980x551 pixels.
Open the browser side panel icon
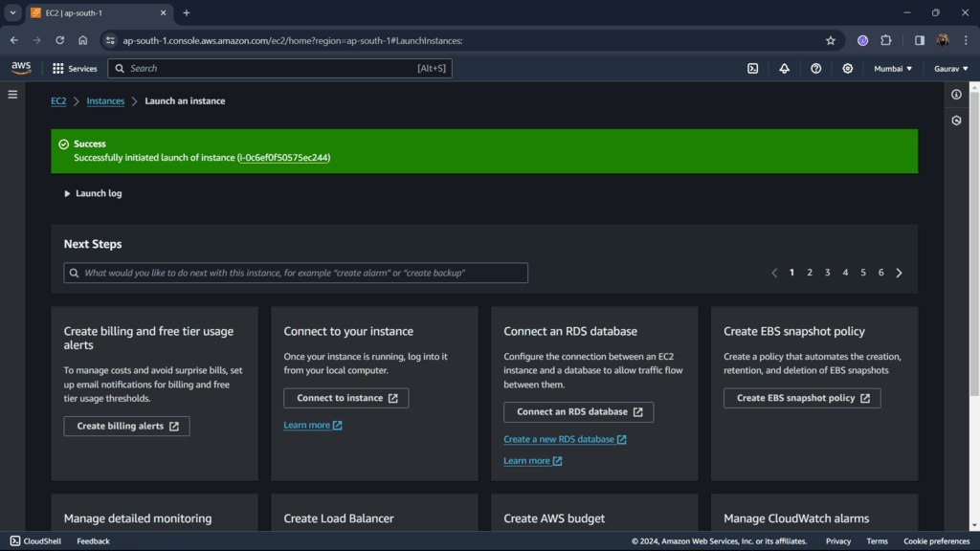920,40
